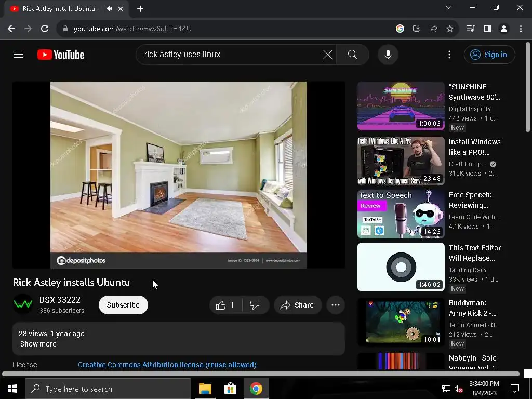
Task: Go back with the browser back arrow
Action: click(x=11, y=29)
